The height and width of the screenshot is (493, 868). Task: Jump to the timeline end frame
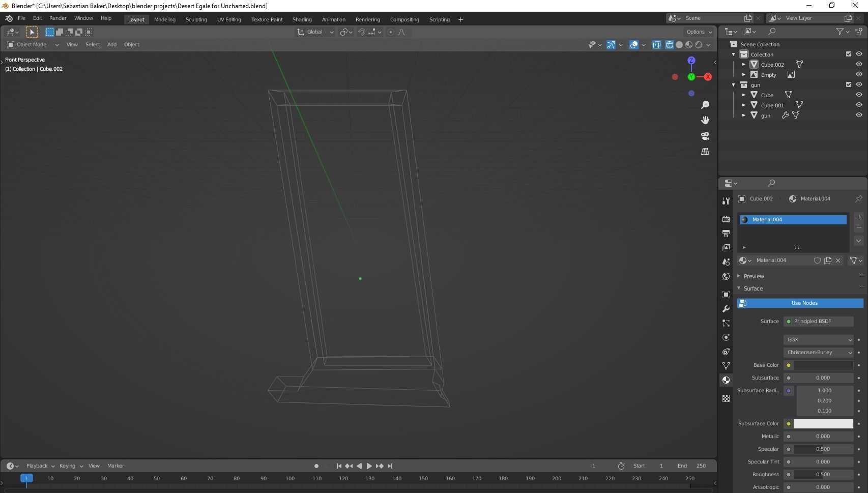tap(390, 466)
